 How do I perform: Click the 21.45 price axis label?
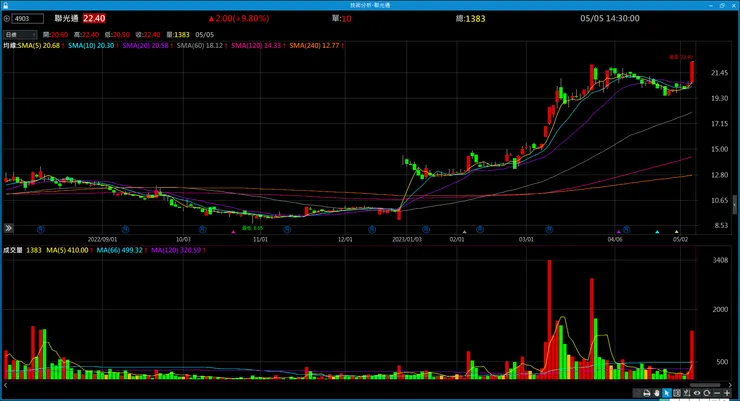719,73
